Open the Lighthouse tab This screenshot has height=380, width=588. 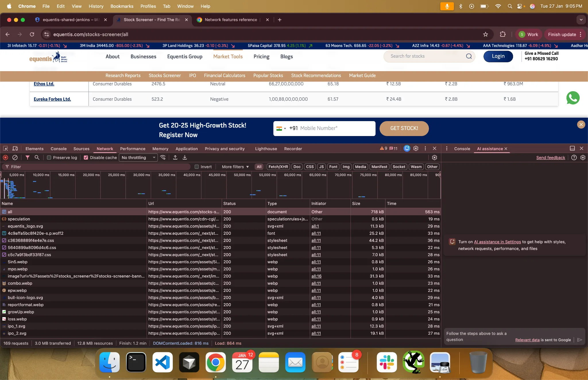266,149
